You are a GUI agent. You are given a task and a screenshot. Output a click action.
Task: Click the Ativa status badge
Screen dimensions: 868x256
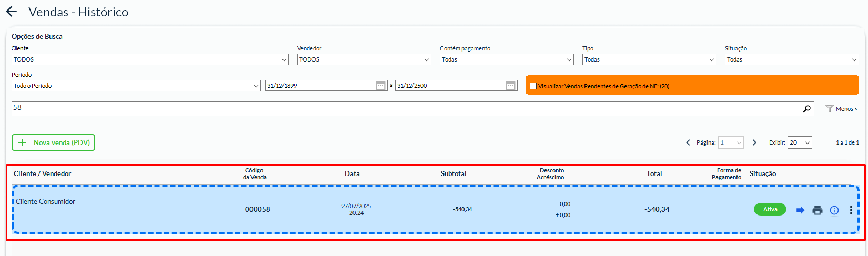click(770, 209)
